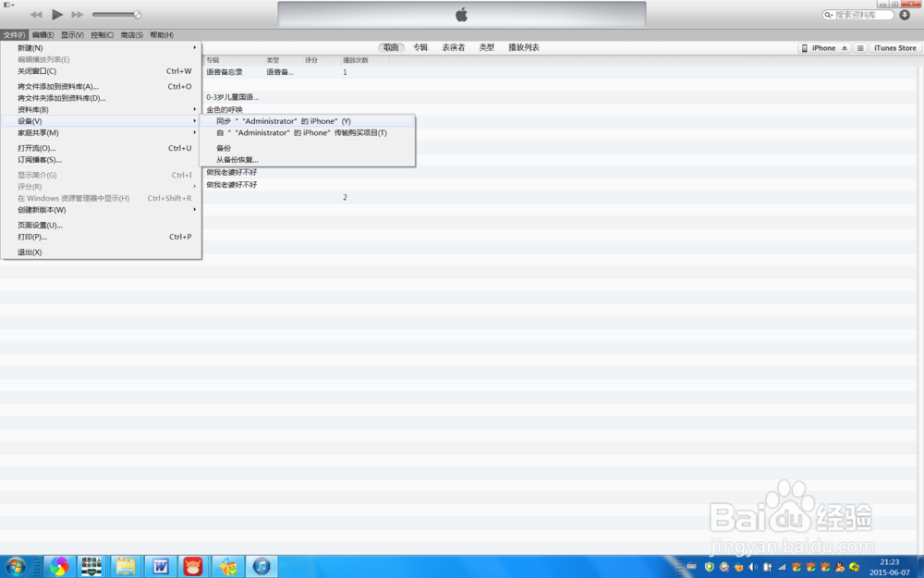The height and width of the screenshot is (578, 924).
Task: Open the Windows Start button
Action: click(x=16, y=568)
